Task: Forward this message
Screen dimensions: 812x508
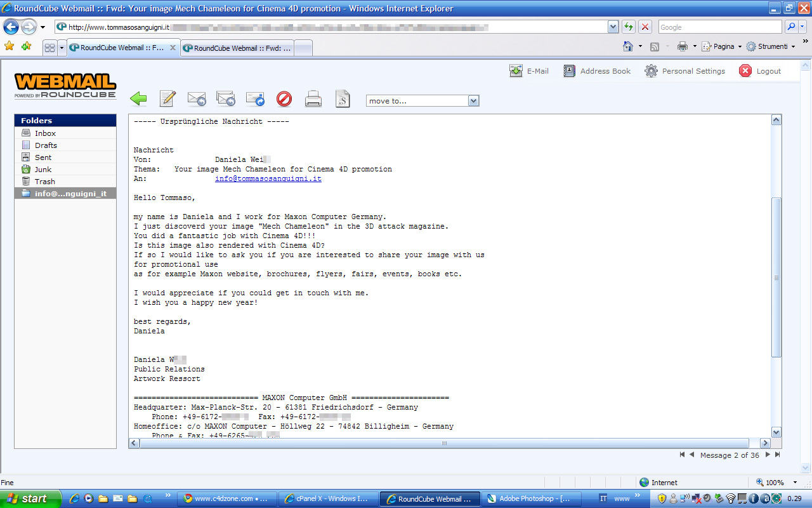Action: [x=255, y=98]
